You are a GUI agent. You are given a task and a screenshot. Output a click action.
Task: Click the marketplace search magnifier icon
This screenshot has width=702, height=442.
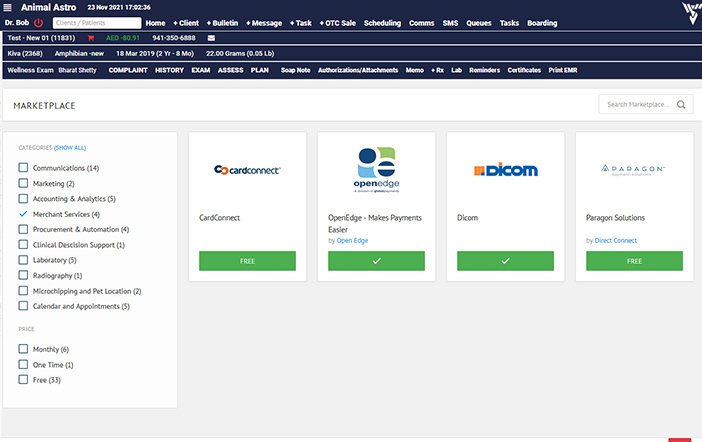pyautogui.click(x=681, y=104)
